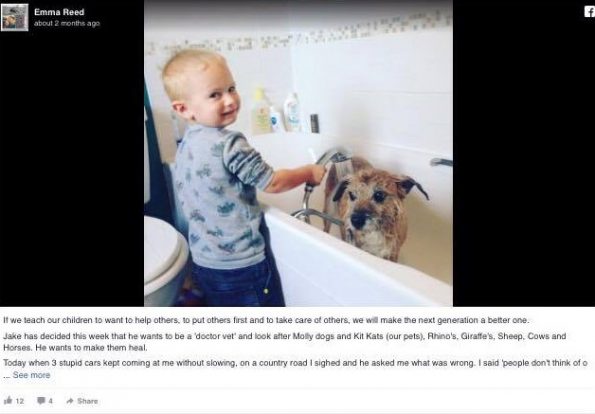Screen dimensions: 595x414
Task: Open the toddler and dog photo
Action: pyautogui.click(x=298, y=153)
